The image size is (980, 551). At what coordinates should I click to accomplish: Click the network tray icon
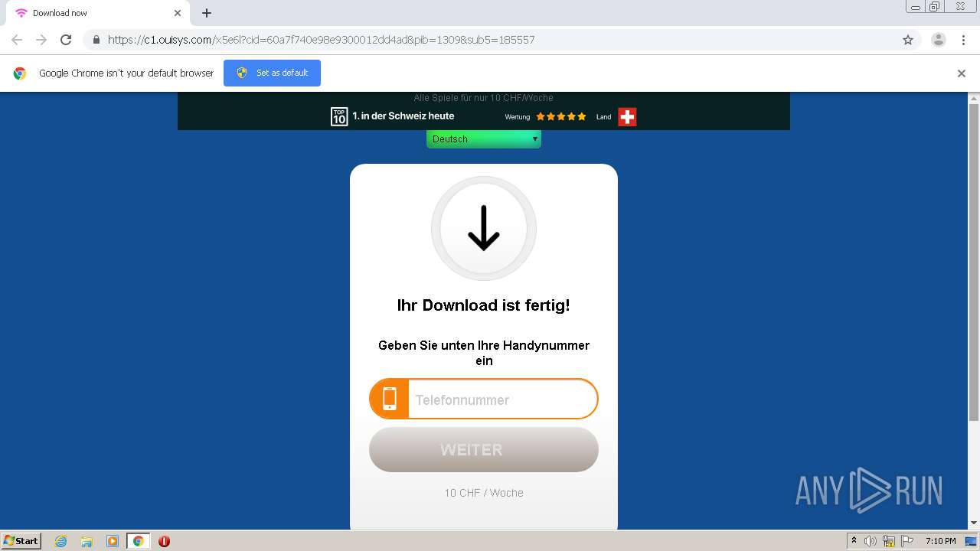pos(889,541)
